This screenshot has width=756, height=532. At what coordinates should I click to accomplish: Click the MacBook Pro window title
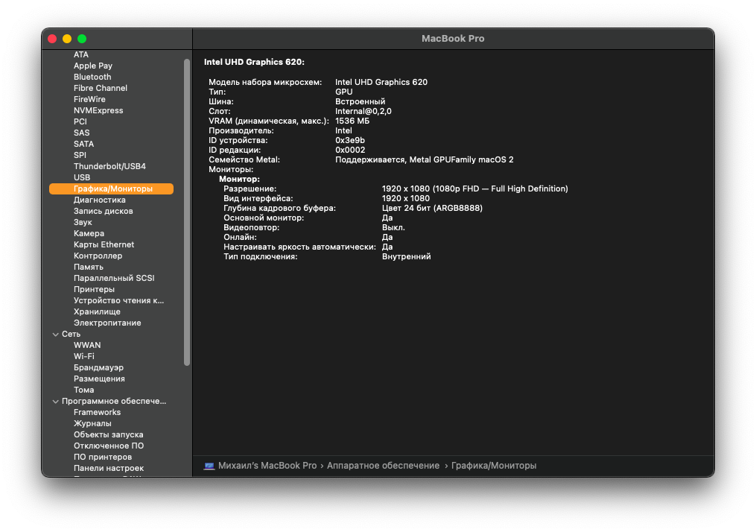[x=453, y=39]
